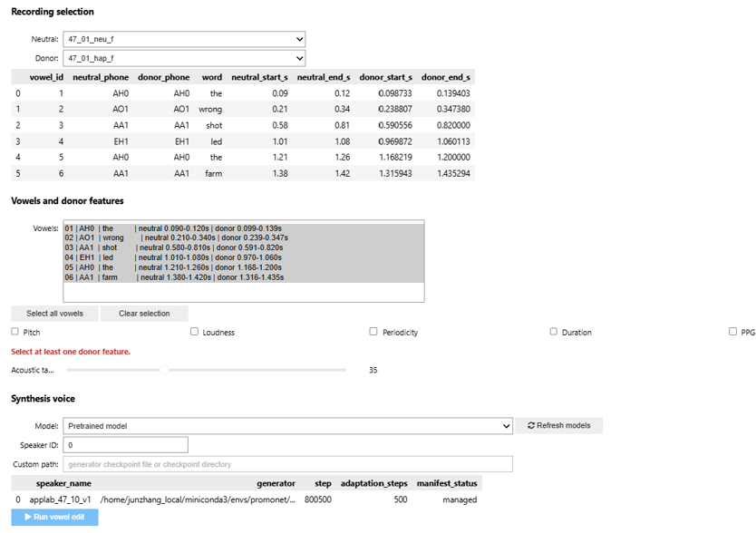Screen dimensions: 756x533
Task: Focus the Speaker ID input field
Action: [125, 445]
